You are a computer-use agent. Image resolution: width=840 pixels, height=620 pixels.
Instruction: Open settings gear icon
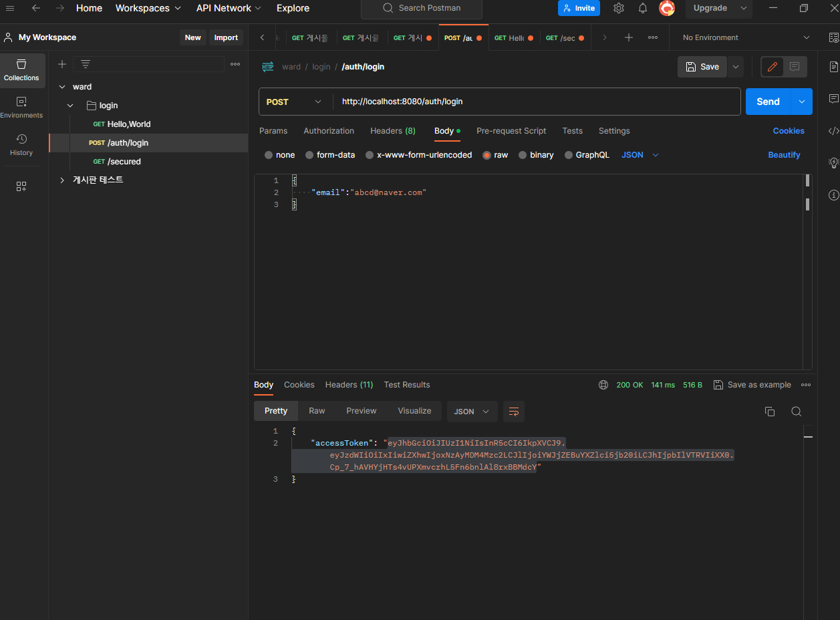619,8
